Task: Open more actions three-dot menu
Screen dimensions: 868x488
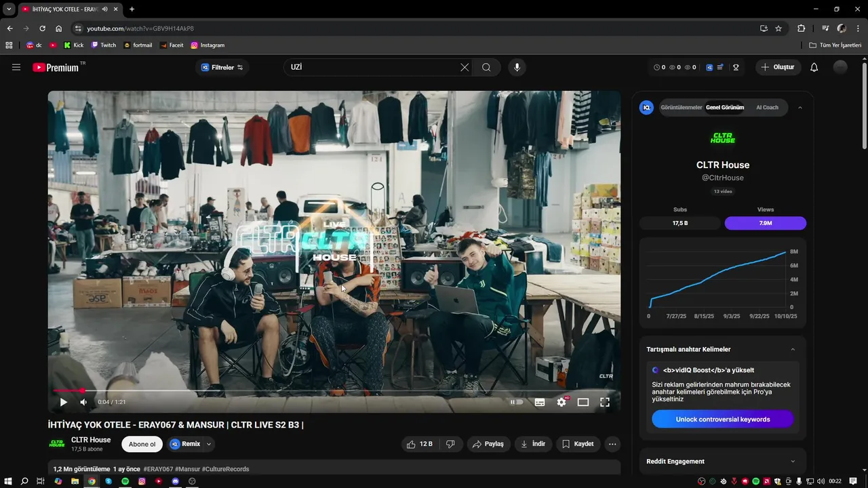Action: (x=612, y=444)
